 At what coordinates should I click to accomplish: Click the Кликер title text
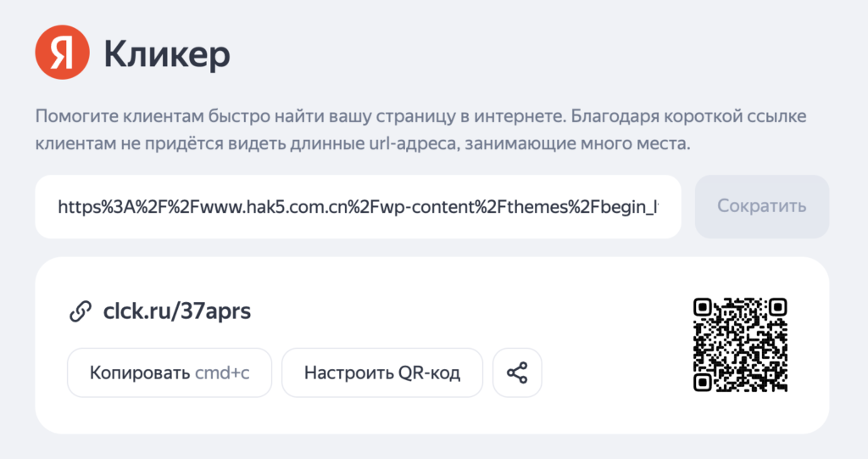pyautogui.click(x=167, y=54)
